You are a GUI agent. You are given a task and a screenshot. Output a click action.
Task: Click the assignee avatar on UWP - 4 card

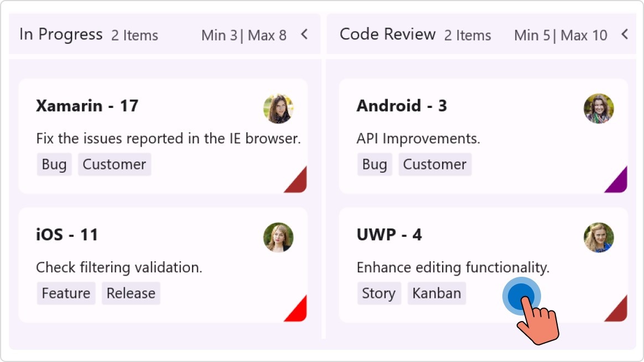click(x=599, y=238)
